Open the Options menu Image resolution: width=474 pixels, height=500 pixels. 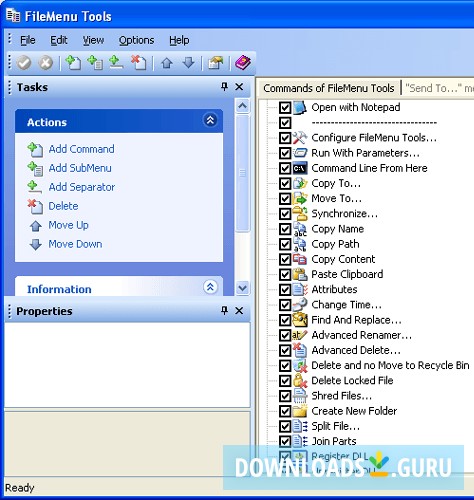[136, 40]
